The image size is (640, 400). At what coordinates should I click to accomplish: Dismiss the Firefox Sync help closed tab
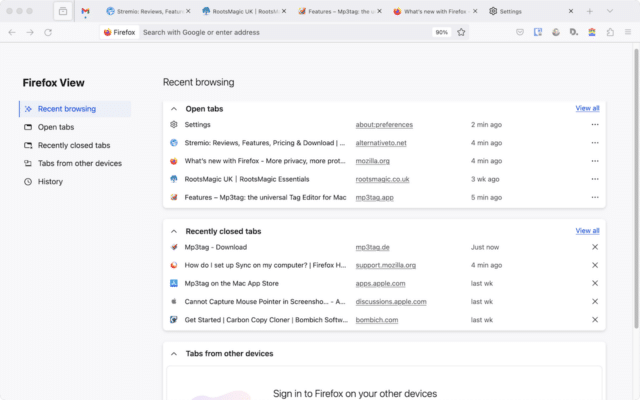(595, 265)
